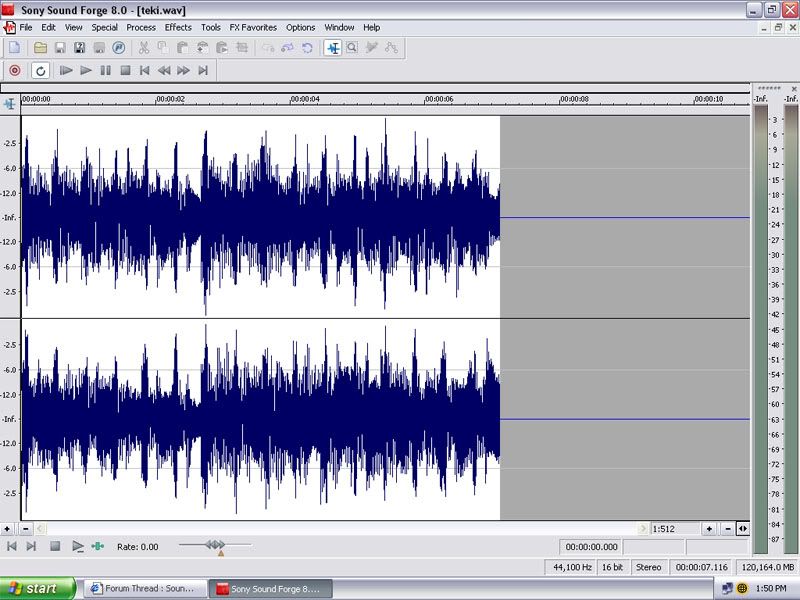Select the Magnify zoom tool
The image size is (800, 600).
[352, 47]
